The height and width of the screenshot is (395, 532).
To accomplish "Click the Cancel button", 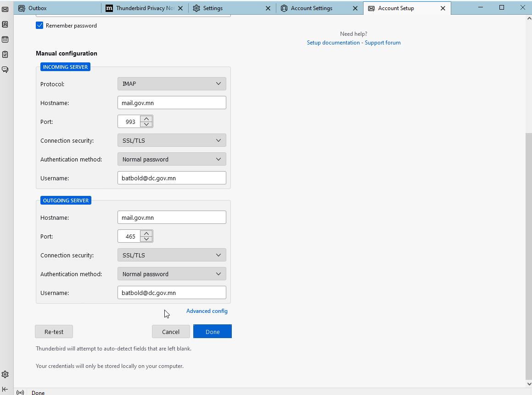I will click(x=171, y=332).
